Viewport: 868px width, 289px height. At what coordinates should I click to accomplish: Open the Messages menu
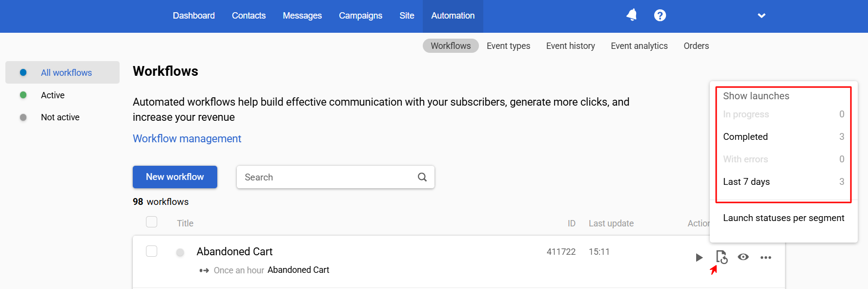click(x=302, y=16)
